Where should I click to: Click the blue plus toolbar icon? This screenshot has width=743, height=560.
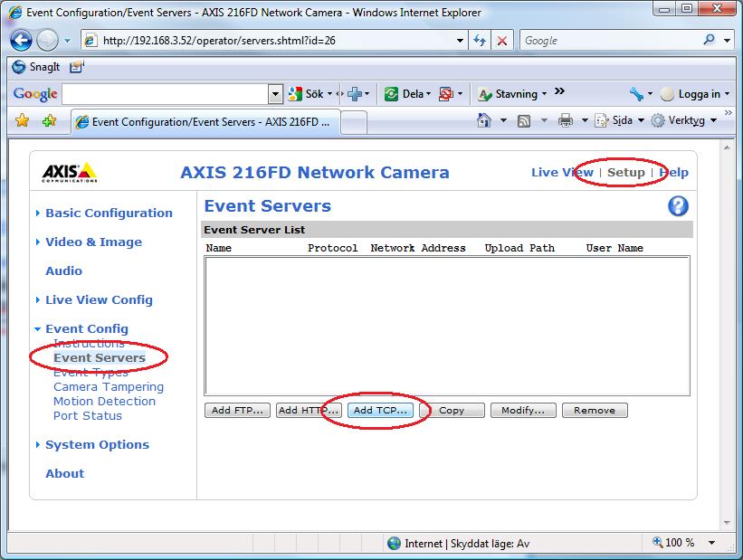point(355,94)
